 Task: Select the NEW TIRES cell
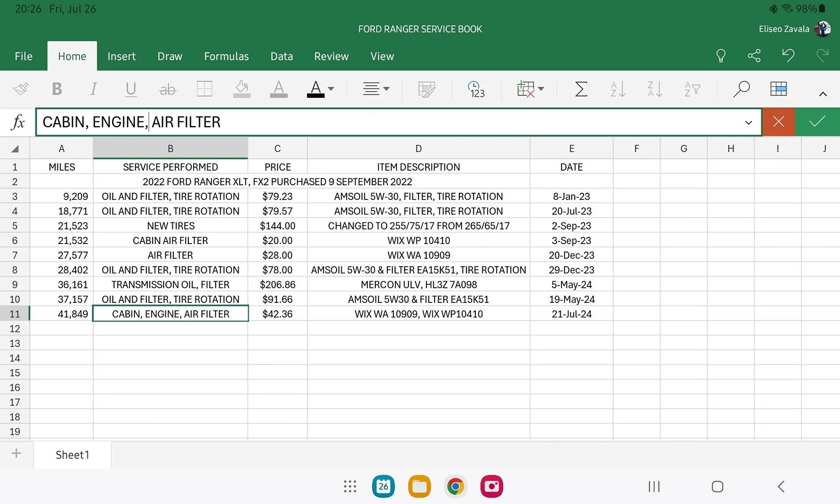click(x=170, y=225)
